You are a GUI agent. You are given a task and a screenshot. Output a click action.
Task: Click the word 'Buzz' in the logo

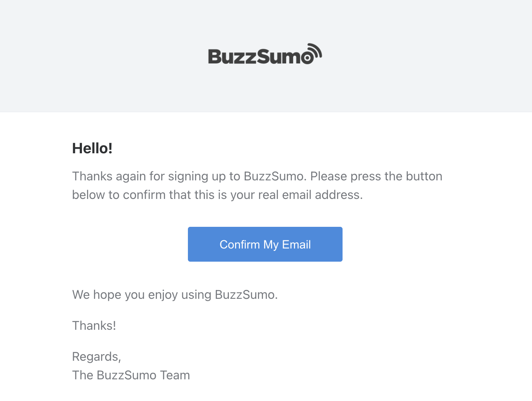[232, 57]
